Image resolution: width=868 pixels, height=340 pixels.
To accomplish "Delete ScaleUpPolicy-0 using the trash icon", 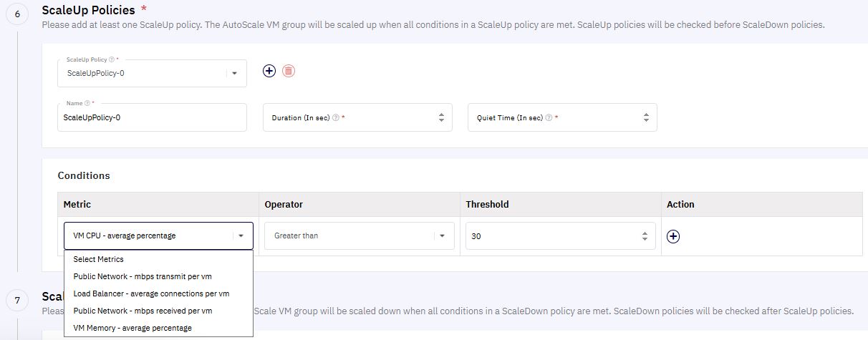I will (289, 71).
